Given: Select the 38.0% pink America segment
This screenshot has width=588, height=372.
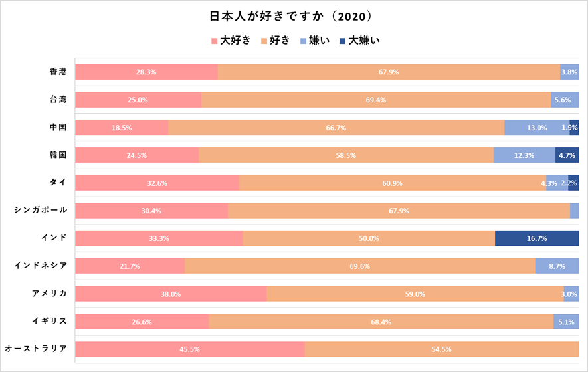Looking at the screenshot, I should [171, 294].
